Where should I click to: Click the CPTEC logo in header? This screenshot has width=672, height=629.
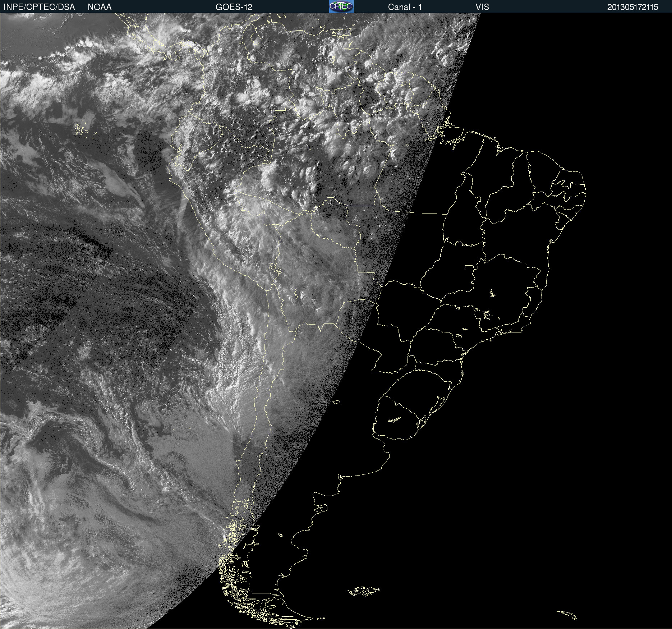(341, 6)
